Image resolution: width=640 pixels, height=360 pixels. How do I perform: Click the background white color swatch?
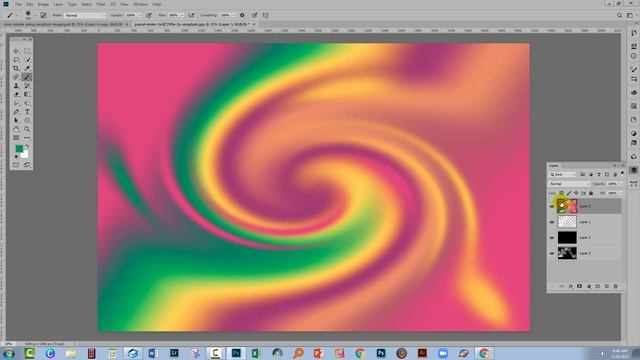tap(24, 154)
